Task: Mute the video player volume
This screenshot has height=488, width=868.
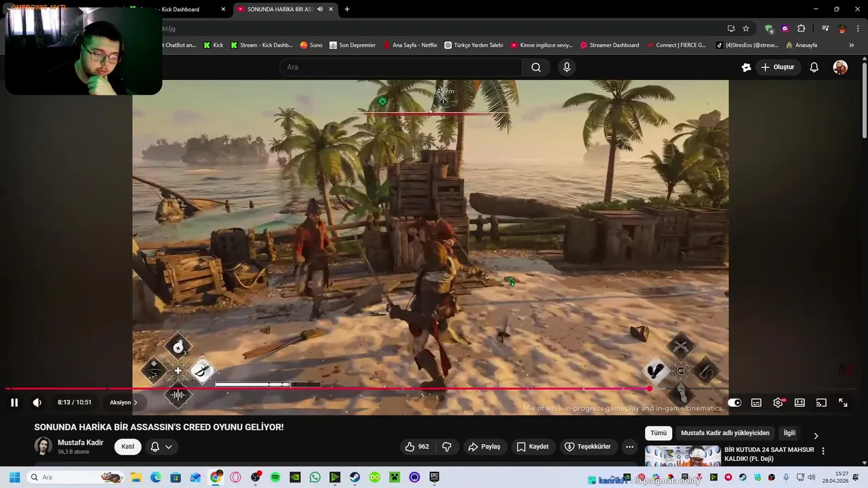Action: (x=37, y=403)
